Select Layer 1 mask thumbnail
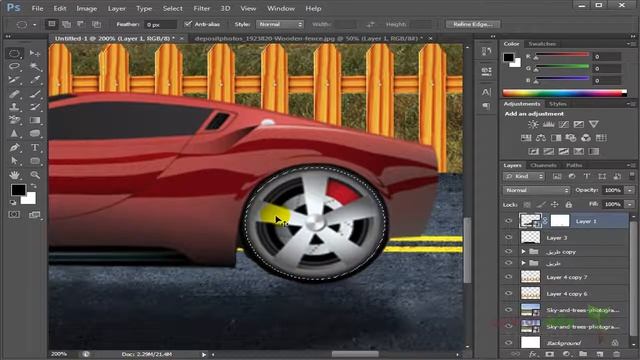This screenshot has height=360, width=640. [x=560, y=221]
